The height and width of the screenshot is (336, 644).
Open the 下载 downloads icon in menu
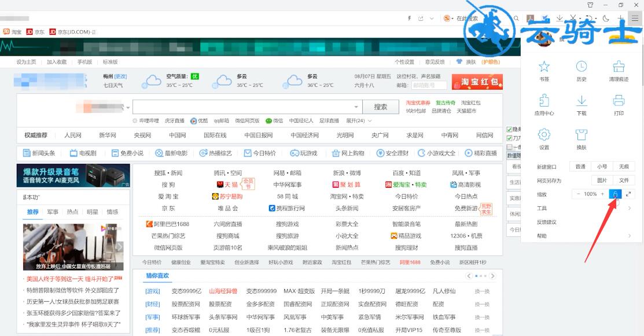click(x=581, y=100)
